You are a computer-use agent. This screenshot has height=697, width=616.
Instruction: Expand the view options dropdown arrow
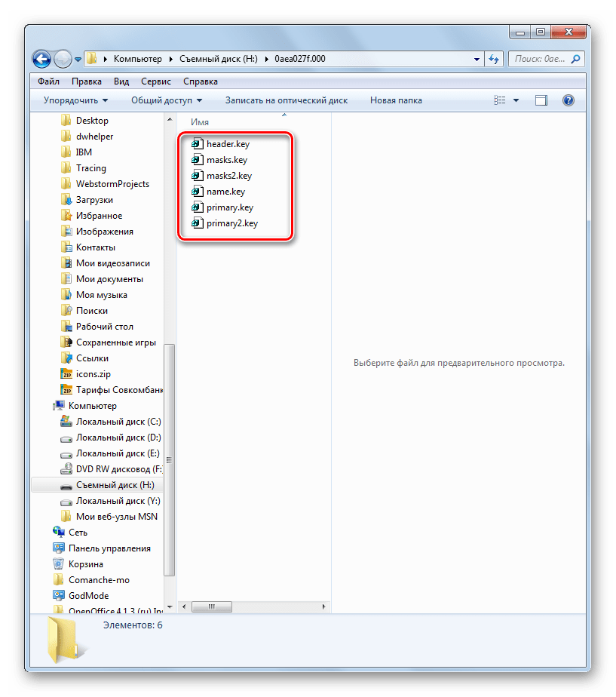[x=516, y=100]
